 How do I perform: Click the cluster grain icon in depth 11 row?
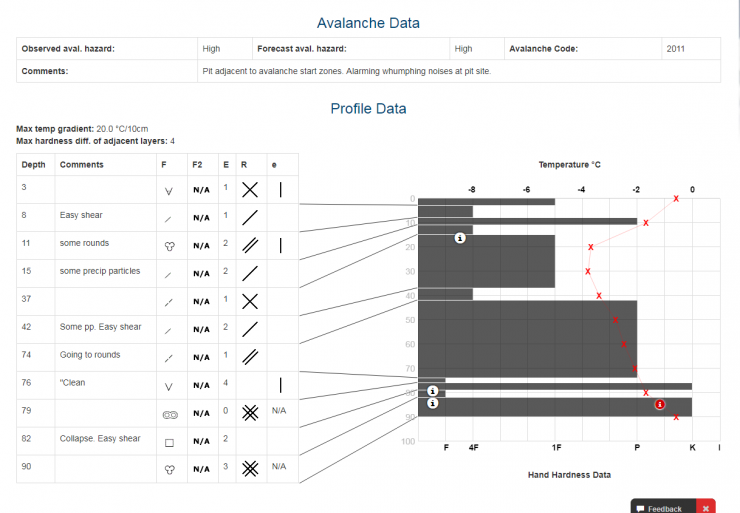tap(168, 244)
